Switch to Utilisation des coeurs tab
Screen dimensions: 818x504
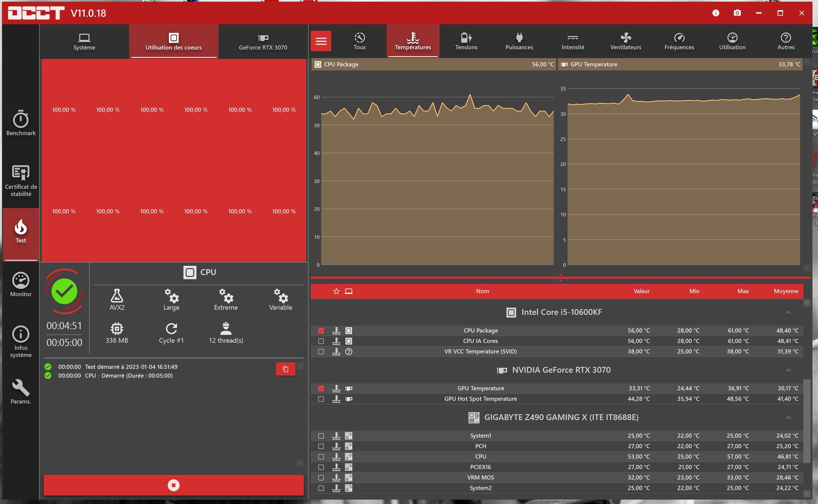(x=174, y=42)
